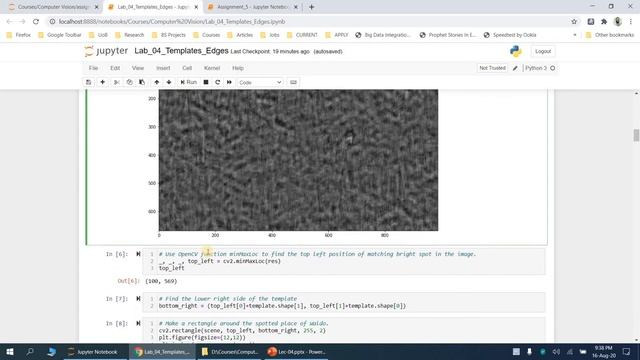Switch to Assignment_5 Jupyter Notebook tab
This screenshot has height=360, width=640.
point(253,7)
